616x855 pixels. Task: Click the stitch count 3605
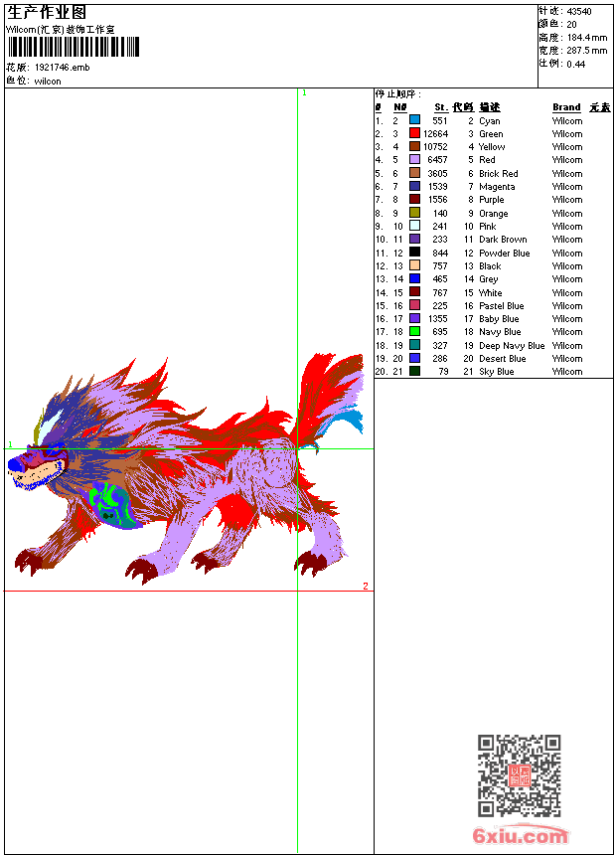438,173
